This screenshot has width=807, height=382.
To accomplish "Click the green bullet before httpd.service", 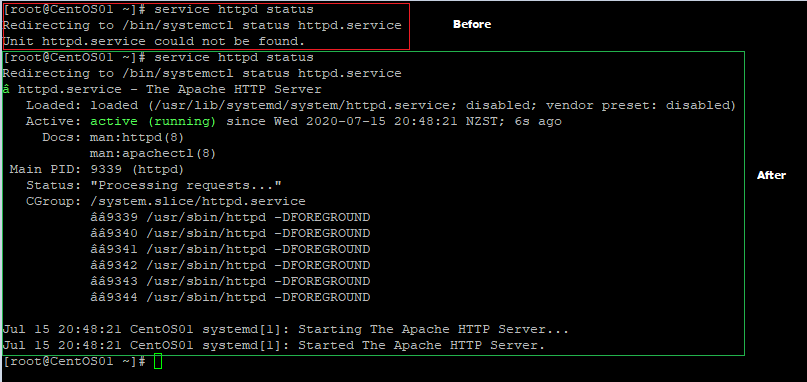I will 6,90.
